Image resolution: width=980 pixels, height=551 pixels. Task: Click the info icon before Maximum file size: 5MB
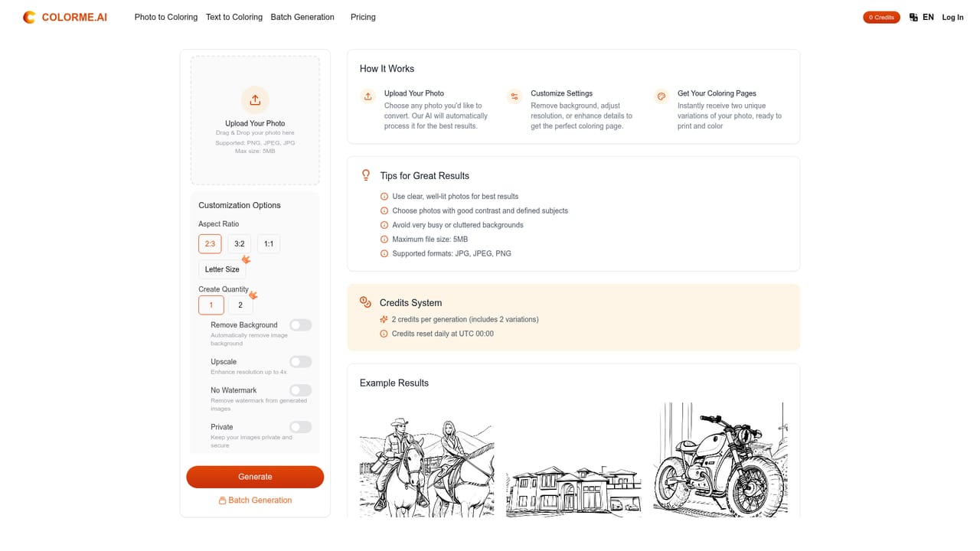385,240
